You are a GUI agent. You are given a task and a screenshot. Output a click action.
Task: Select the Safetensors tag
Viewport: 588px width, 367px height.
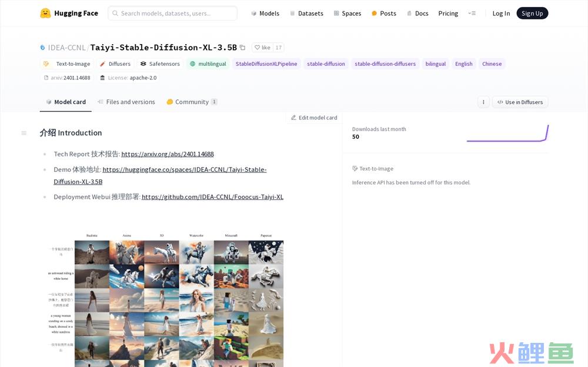[x=160, y=64]
